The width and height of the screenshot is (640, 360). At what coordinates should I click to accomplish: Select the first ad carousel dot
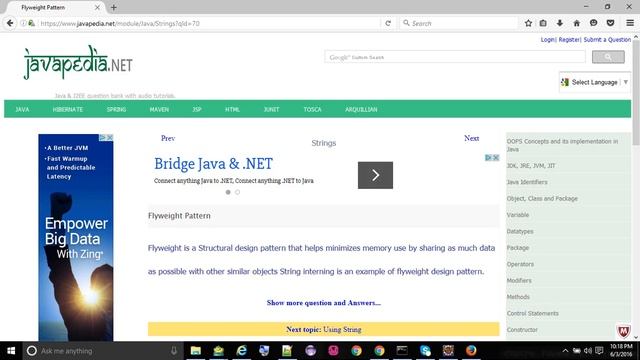coord(228,192)
